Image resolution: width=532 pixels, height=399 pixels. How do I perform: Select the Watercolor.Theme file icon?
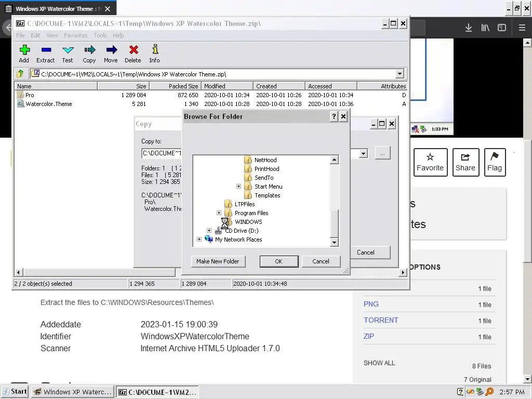click(20, 104)
